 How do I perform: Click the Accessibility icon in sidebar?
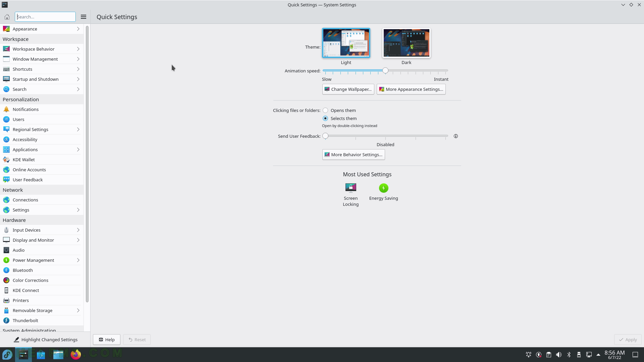click(6, 139)
